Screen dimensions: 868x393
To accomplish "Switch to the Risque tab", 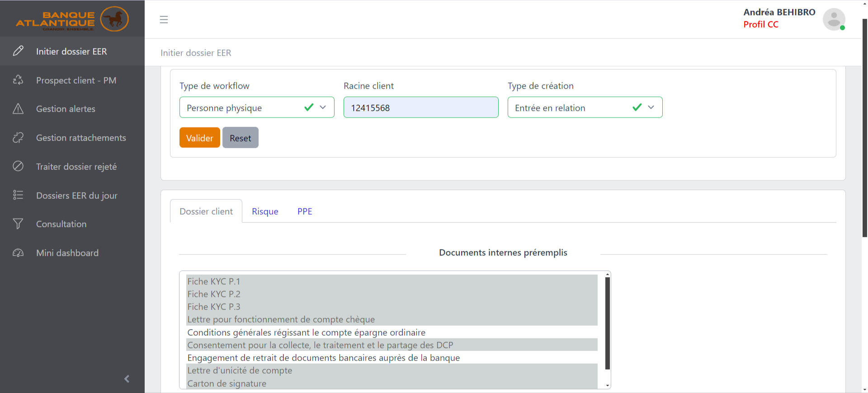I will (x=265, y=211).
